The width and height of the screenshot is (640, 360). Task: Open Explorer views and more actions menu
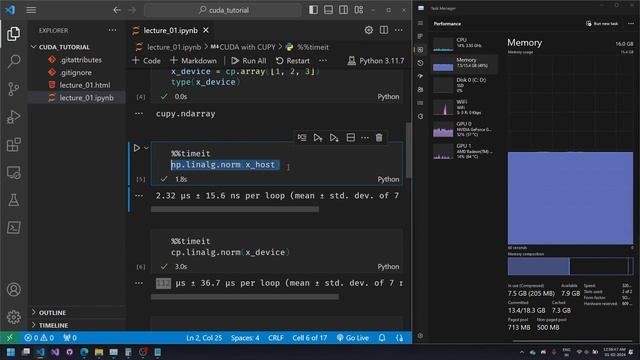[x=112, y=30]
